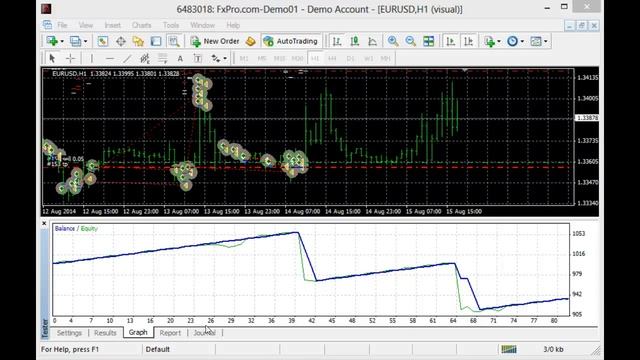Switch chart to W1 timeframe
This screenshot has height=360, width=640.
(368, 58)
